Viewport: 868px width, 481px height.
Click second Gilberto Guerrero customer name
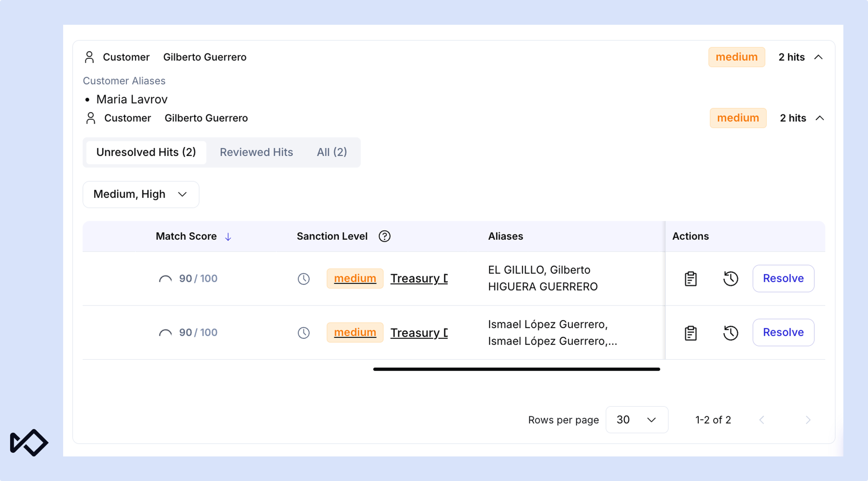click(206, 118)
